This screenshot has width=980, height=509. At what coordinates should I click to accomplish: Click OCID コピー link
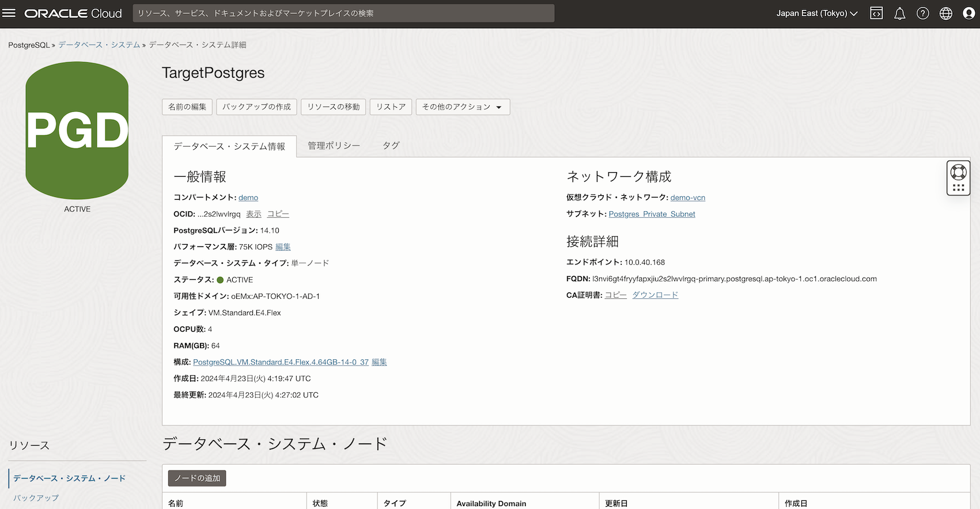[x=278, y=214]
